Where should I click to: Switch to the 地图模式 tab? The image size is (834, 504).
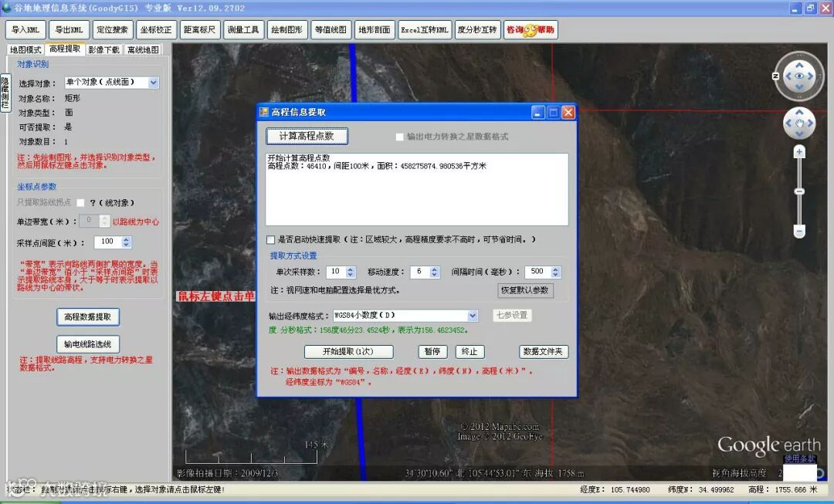(x=25, y=49)
